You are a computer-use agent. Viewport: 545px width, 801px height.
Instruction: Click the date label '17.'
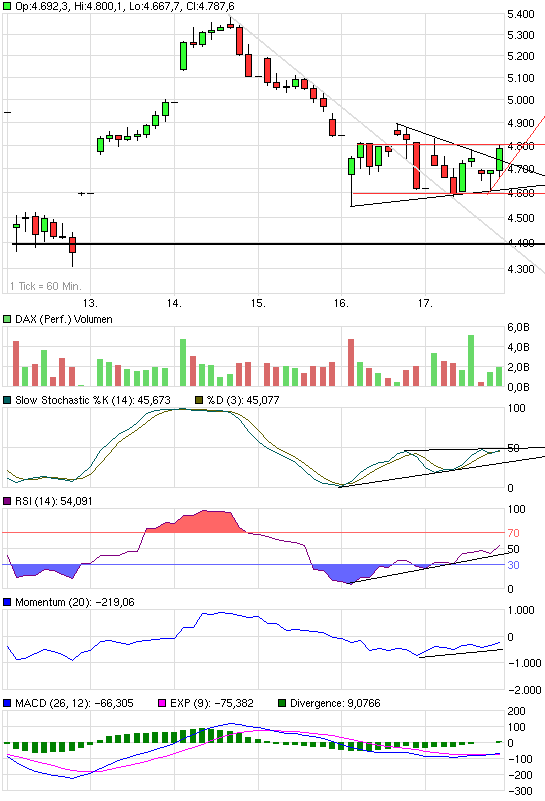click(425, 303)
